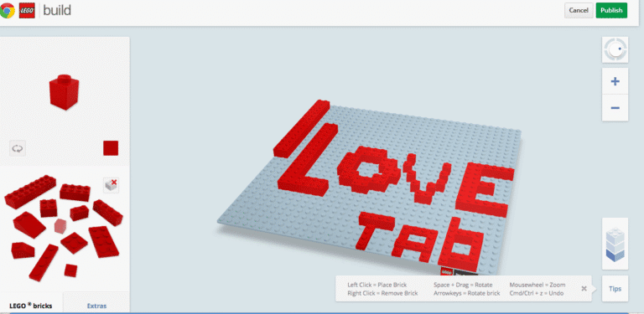Toggle the Tips button
The image size is (644, 314).
[615, 289]
